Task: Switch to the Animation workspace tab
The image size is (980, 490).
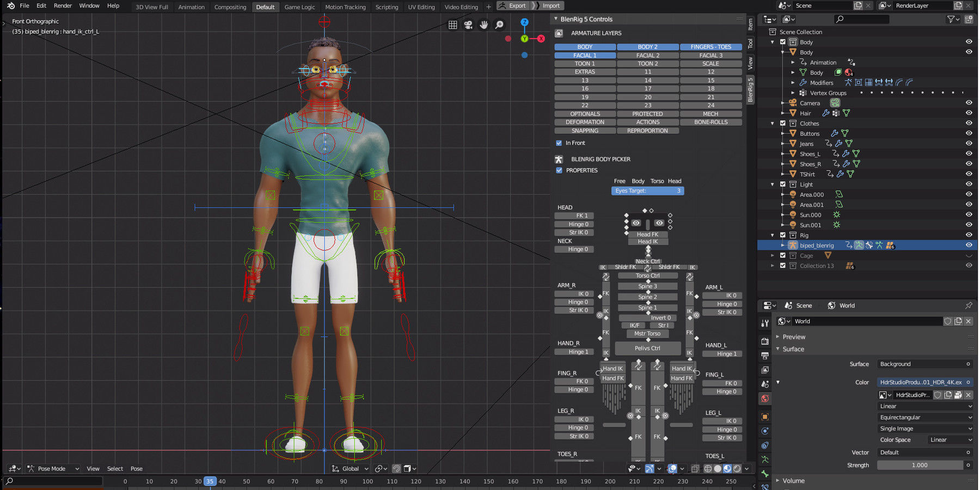Action: coord(192,7)
